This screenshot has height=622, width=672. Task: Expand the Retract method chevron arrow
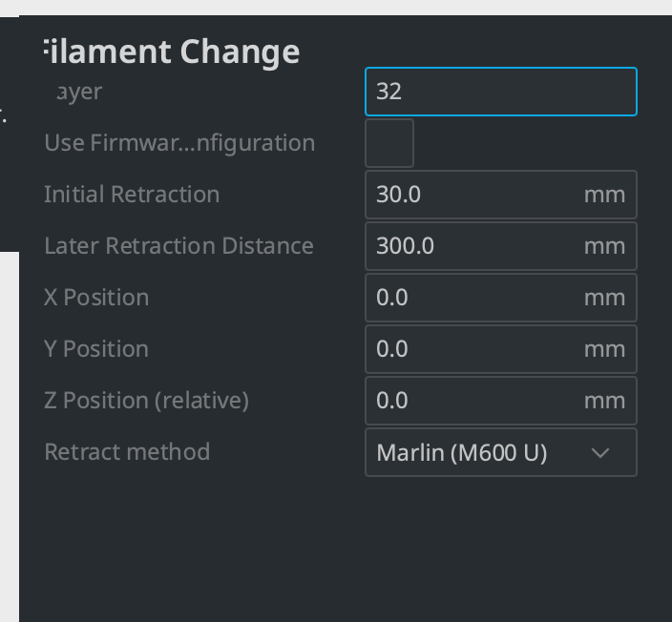(x=600, y=453)
